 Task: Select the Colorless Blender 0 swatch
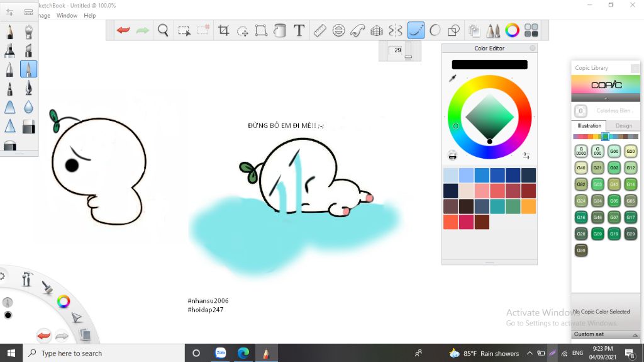point(580,111)
